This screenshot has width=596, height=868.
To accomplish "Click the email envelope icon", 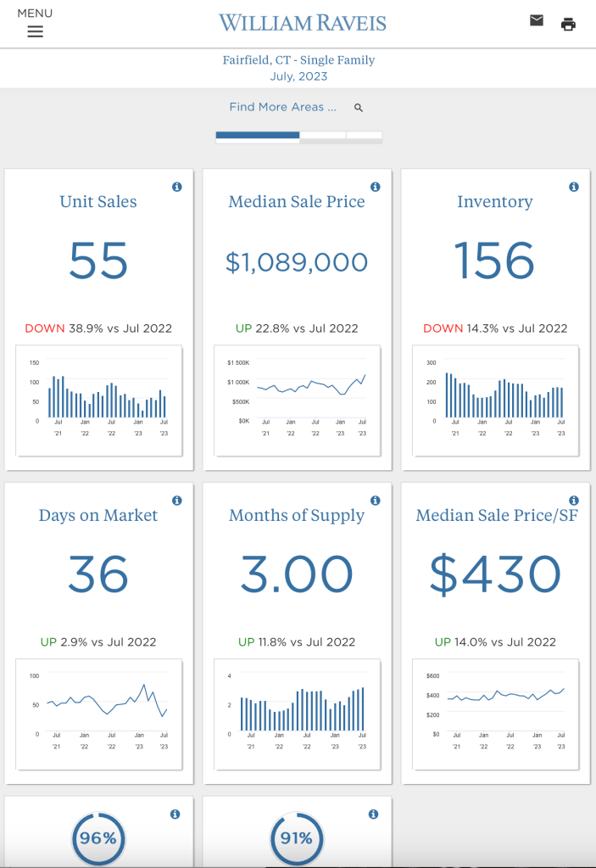I will tap(536, 21).
